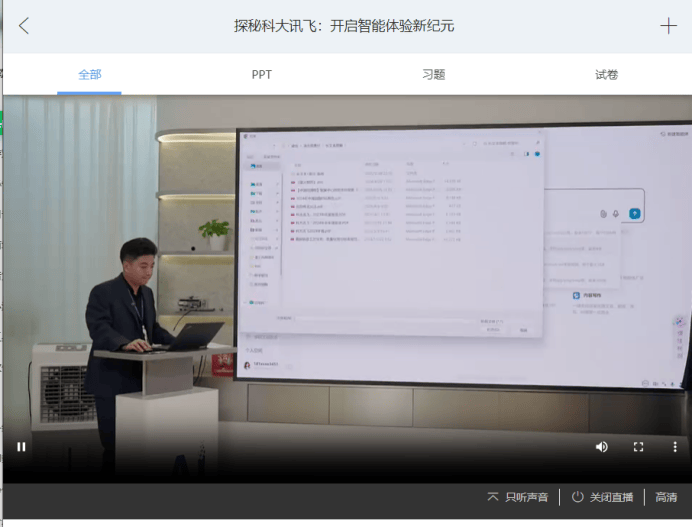Show the 试卷 tab
Viewport: 692px width, 527px height.
pos(606,75)
